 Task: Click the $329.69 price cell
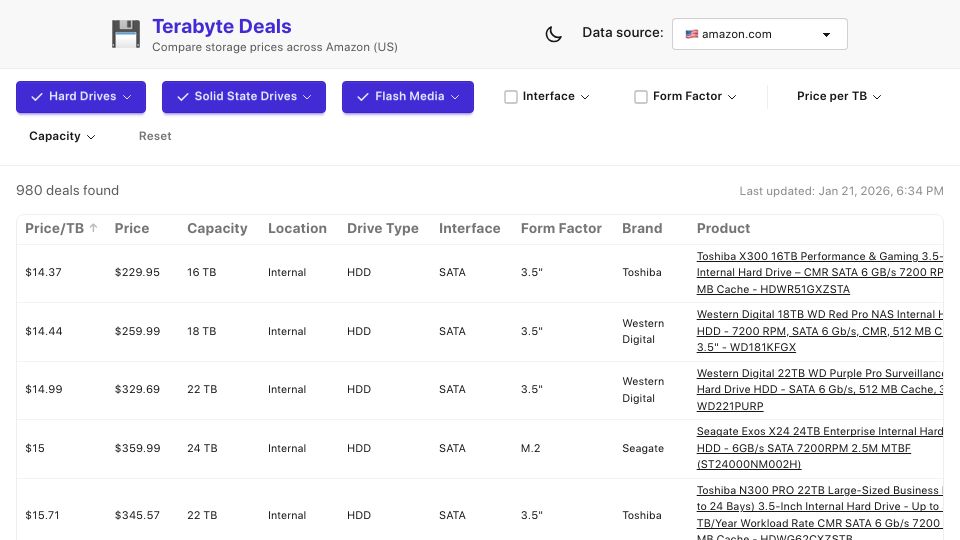point(137,389)
